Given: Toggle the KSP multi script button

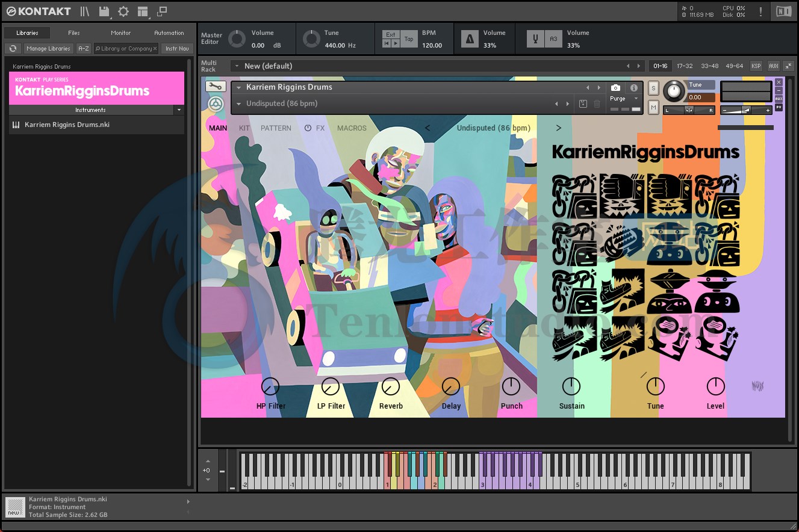Looking at the screenshot, I should pos(756,66).
